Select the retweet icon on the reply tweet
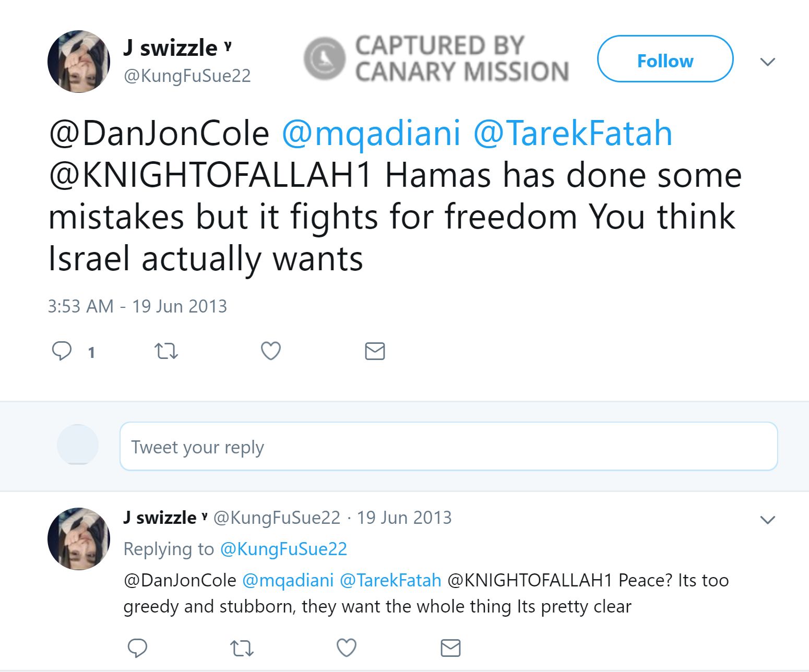The width and height of the screenshot is (809, 672). (x=242, y=648)
